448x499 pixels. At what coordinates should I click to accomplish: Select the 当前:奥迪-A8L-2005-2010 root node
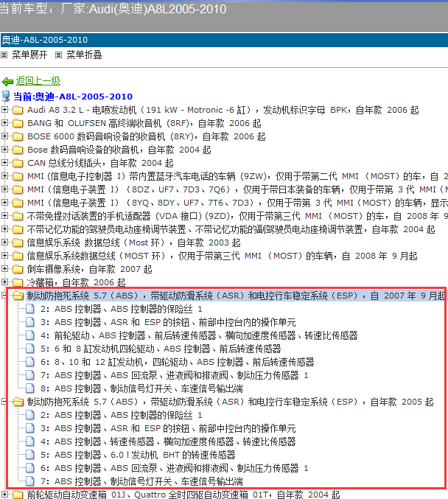pyautogui.click(x=73, y=97)
